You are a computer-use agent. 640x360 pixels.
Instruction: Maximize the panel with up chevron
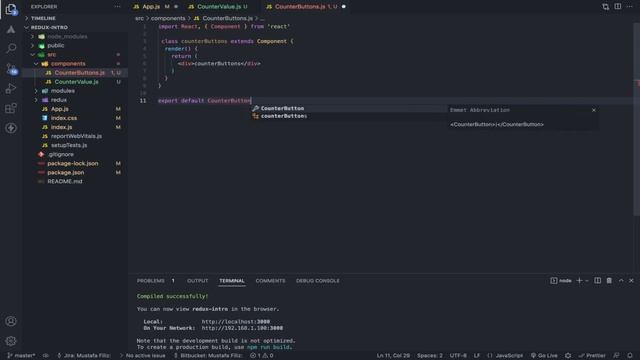coord(621,280)
